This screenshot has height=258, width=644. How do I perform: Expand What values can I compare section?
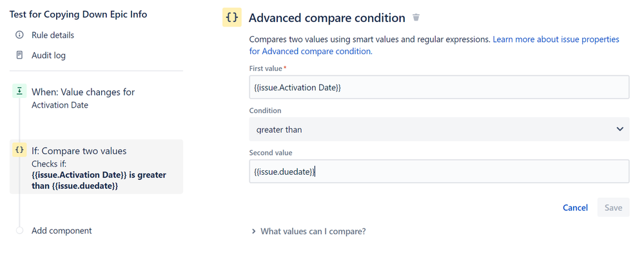(313, 231)
